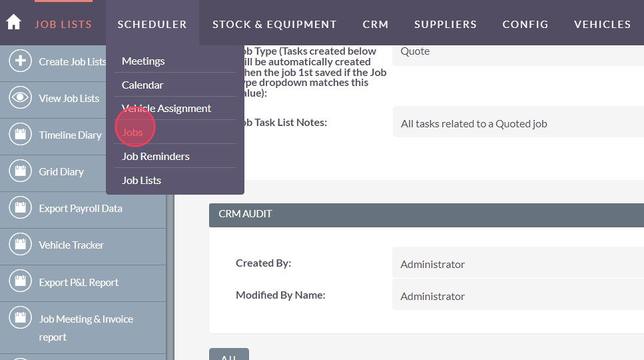Click the Vehicle Tracker sidebar icon
Viewport: 644px width, 360px height.
coord(21,245)
